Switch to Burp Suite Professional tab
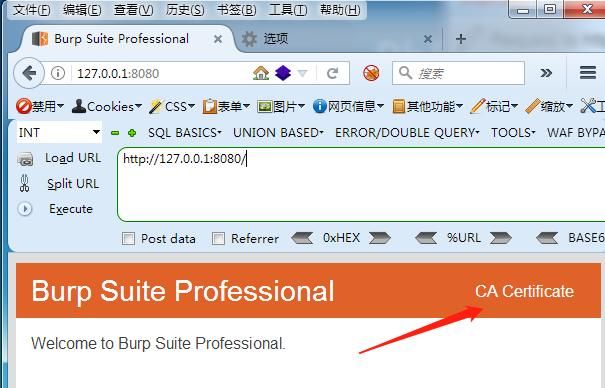The height and width of the screenshot is (388, 605). (x=122, y=39)
